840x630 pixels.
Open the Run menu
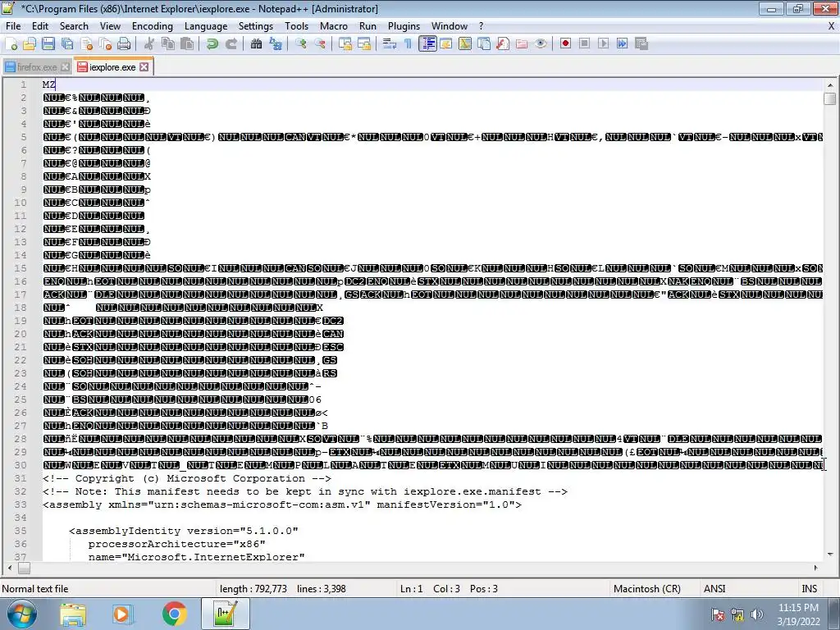(x=367, y=26)
